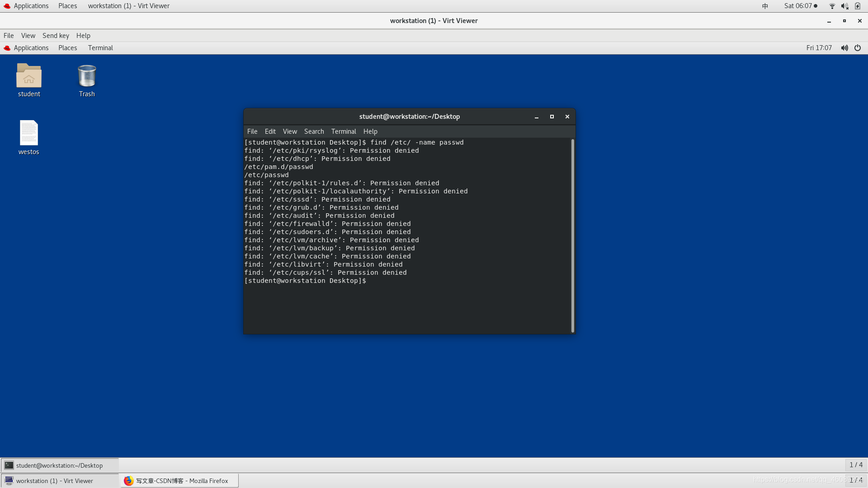Image resolution: width=868 pixels, height=488 pixels.
Task: Toggle the Virt Viewer send key option
Action: click(55, 35)
